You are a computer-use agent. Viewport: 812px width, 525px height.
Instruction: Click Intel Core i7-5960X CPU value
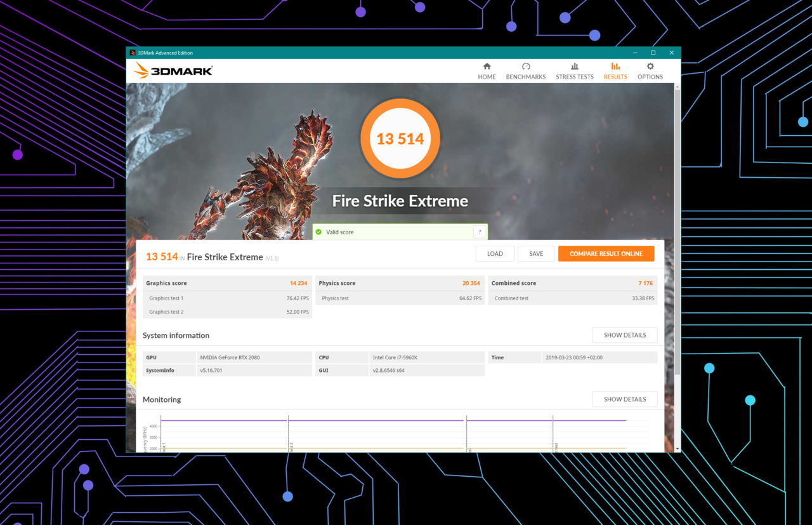[395, 357]
